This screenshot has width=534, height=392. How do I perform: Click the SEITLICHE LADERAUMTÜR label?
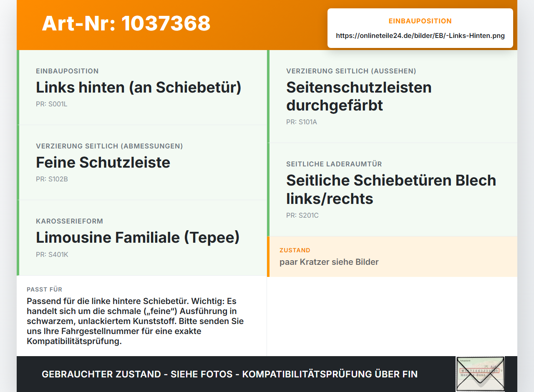pyautogui.click(x=334, y=164)
